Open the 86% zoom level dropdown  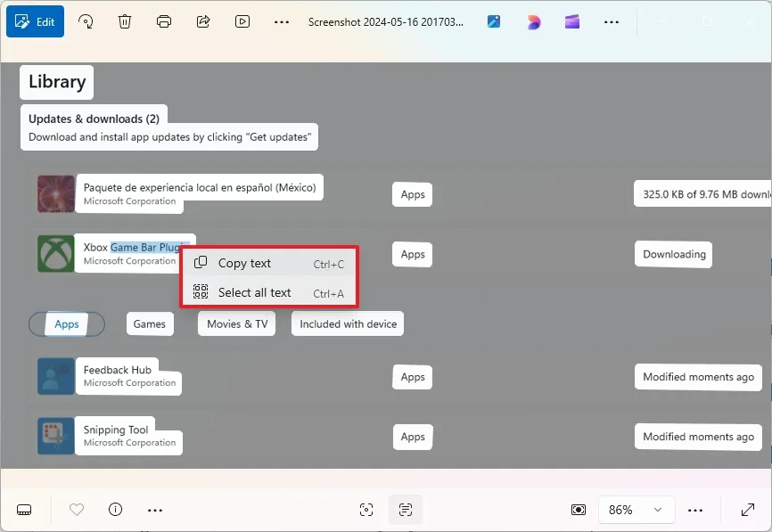click(x=636, y=509)
